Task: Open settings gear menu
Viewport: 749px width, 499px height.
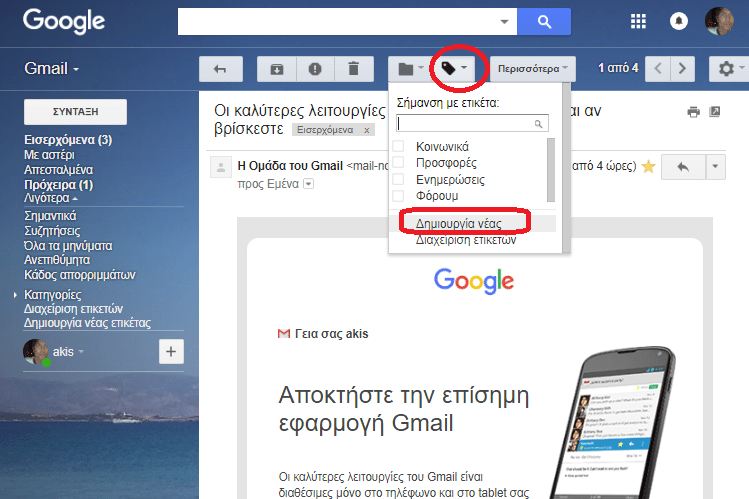Action: click(x=729, y=69)
